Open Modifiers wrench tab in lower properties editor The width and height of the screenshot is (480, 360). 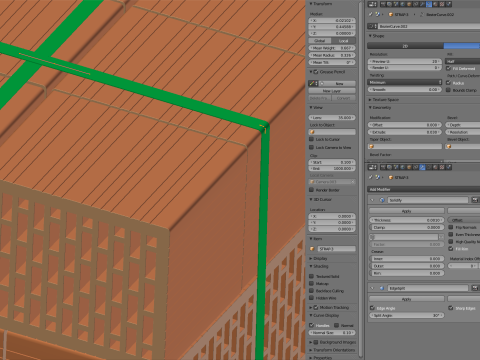point(422,167)
